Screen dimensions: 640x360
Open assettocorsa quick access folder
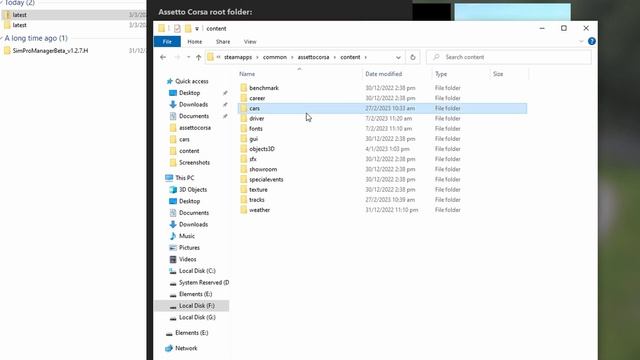pos(195,128)
